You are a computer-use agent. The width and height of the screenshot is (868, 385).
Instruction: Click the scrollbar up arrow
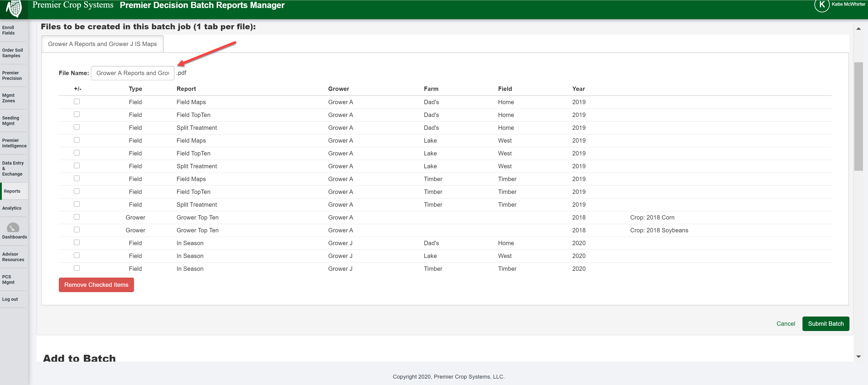pyautogui.click(x=859, y=29)
